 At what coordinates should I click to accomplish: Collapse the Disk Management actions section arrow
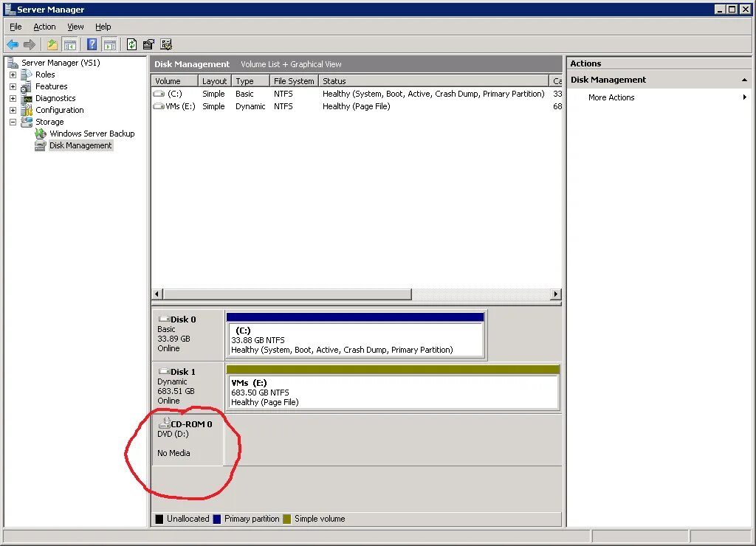tap(744, 80)
